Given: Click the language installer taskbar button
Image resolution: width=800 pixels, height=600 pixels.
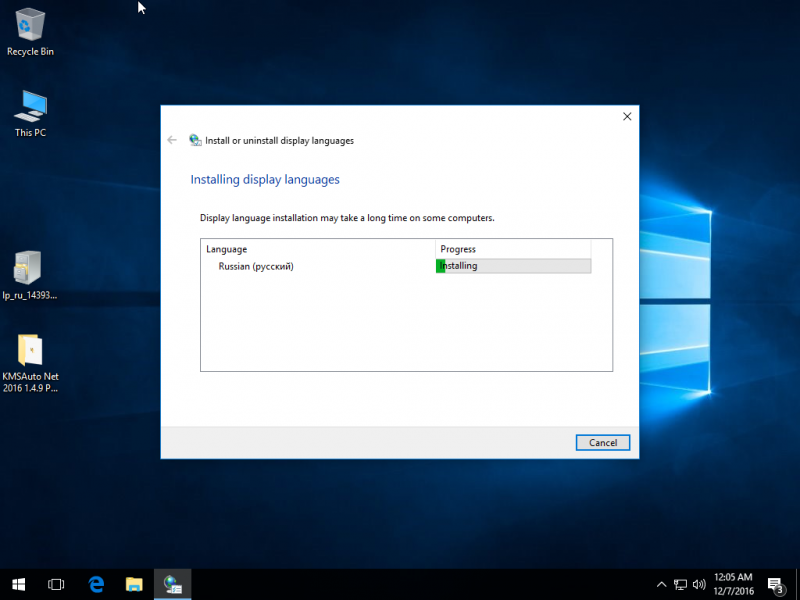Looking at the screenshot, I should [x=172, y=585].
